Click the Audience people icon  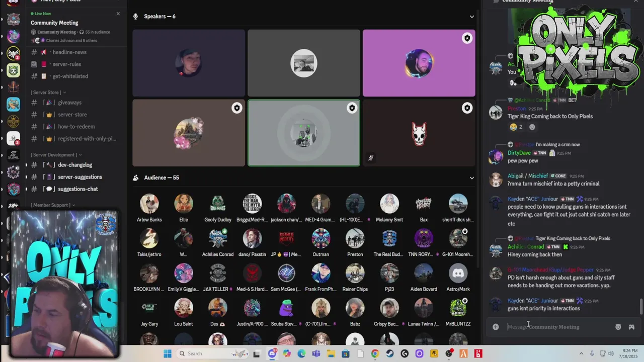click(135, 177)
